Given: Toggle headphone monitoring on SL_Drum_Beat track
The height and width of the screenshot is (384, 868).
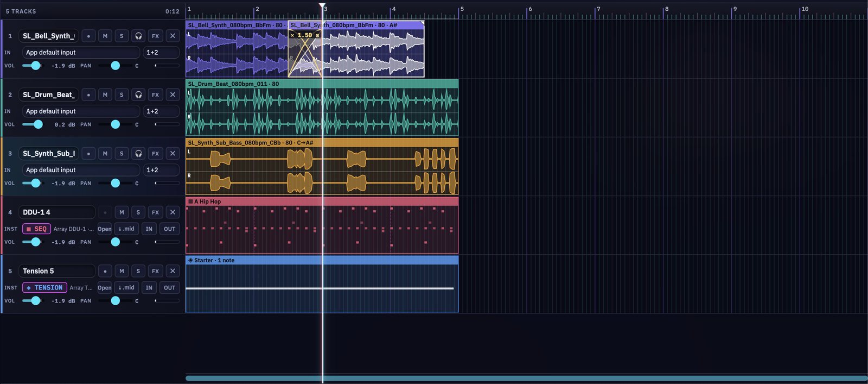Looking at the screenshot, I should point(138,95).
